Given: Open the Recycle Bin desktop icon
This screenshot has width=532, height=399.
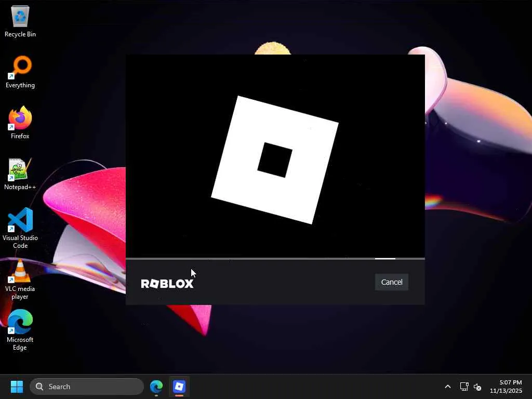Looking at the screenshot, I should tap(20, 21).
